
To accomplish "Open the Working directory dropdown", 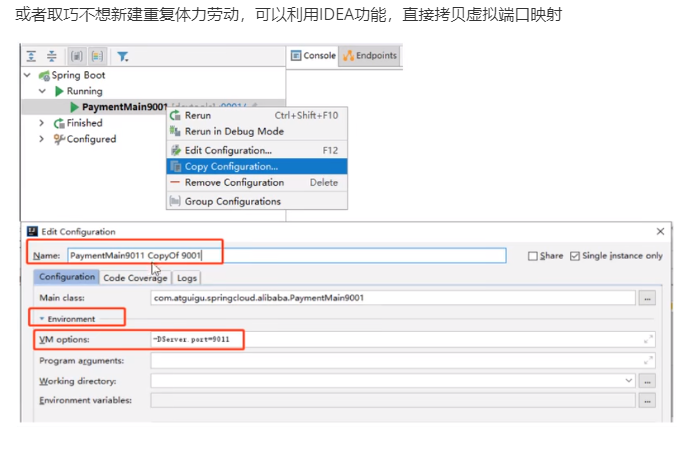I will point(628,380).
